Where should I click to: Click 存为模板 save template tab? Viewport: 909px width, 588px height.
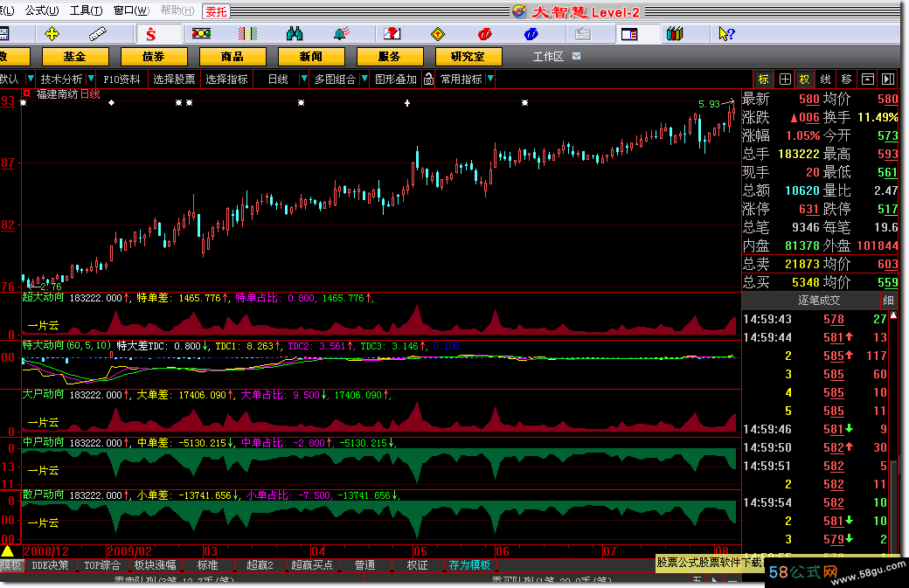pyautogui.click(x=469, y=564)
